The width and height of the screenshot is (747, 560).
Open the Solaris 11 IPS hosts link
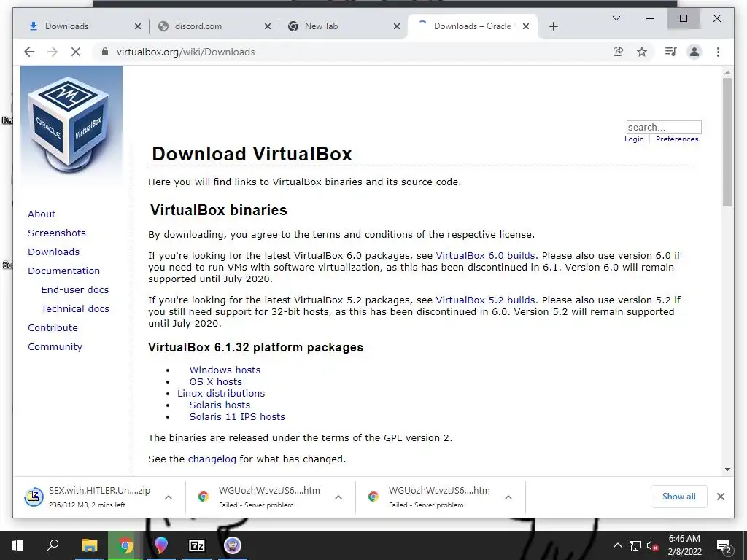point(237,416)
